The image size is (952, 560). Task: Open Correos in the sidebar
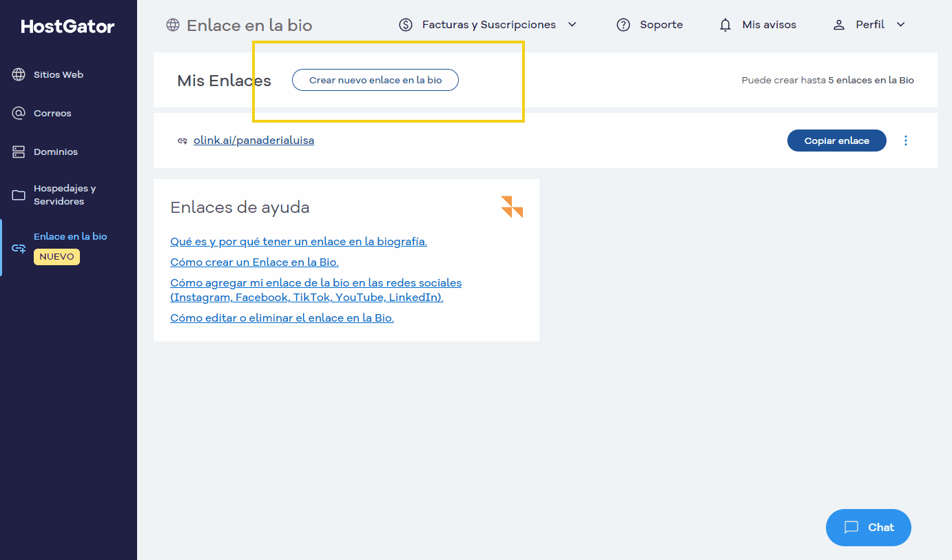(52, 113)
